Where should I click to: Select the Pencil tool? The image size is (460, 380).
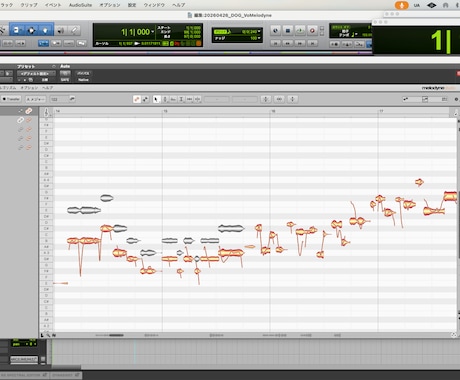74,31
